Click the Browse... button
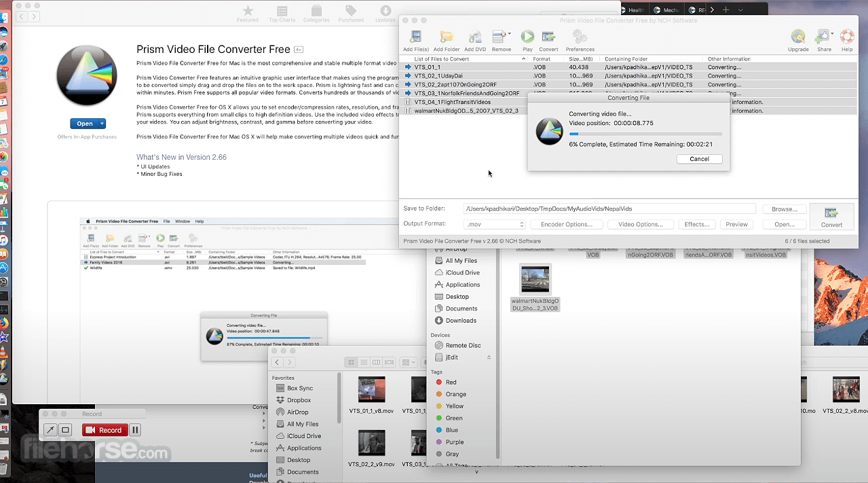Viewport: 868px width, 483px height. click(x=785, y=209)
